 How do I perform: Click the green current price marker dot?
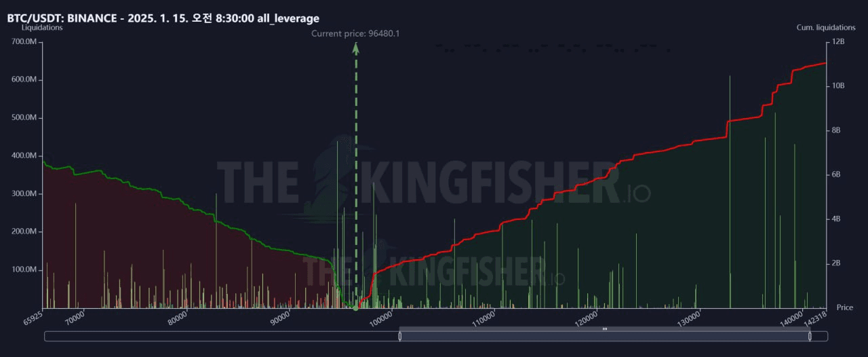click(x=355, y=309)
